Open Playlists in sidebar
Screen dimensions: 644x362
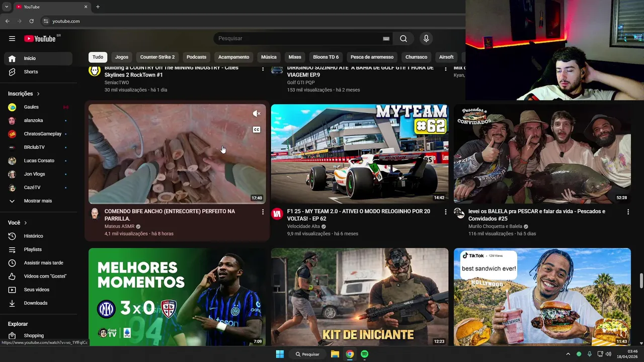pos(38,249)
